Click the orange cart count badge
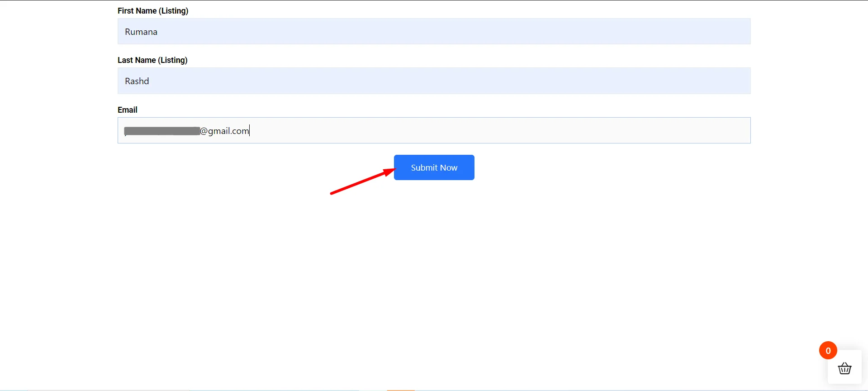The height and width of the screenshot is (391, 868). click(x=828, y=350)
